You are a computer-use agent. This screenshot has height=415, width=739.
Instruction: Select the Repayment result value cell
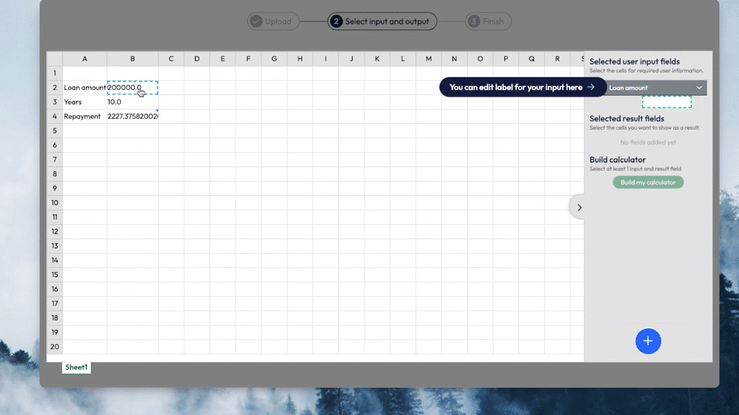[x=132, y=116]
